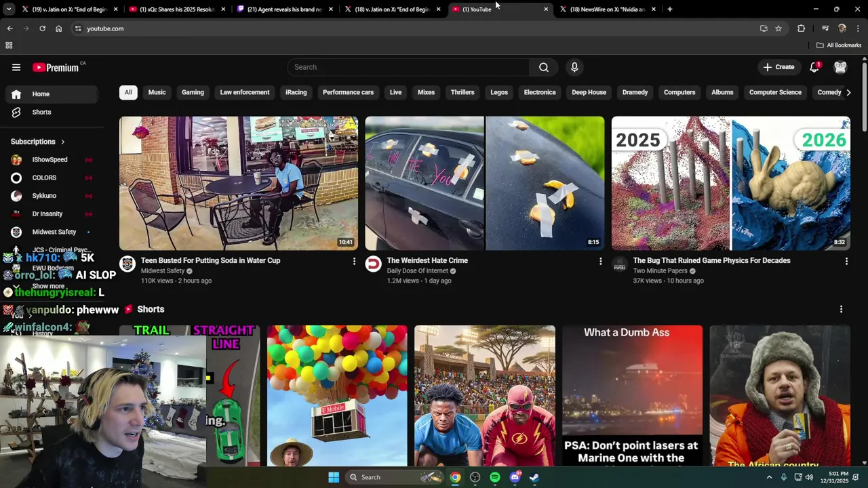Start voice search with microphone icon
868x488 pixels.
point(574,67)
